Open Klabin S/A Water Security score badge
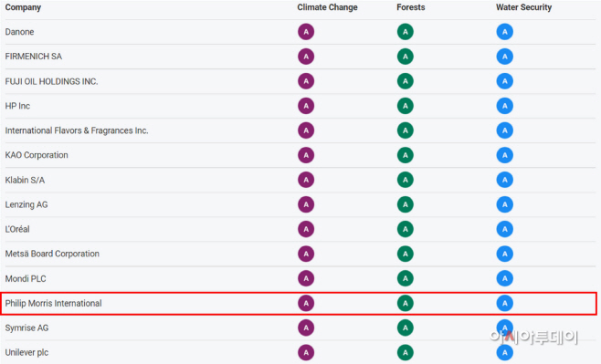The height and width of the screenshot is (364, 601). [x=505, y=180]
